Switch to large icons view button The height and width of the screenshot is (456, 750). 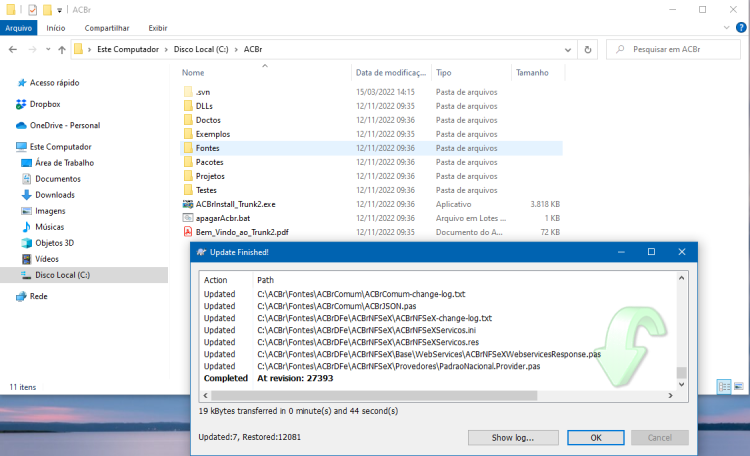click(x=739, y=386)
